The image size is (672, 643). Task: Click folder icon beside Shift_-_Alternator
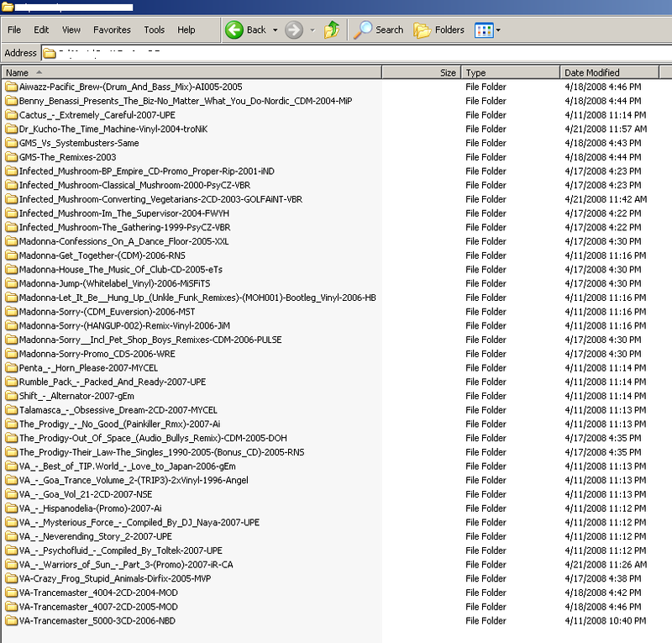pos(11,396)
